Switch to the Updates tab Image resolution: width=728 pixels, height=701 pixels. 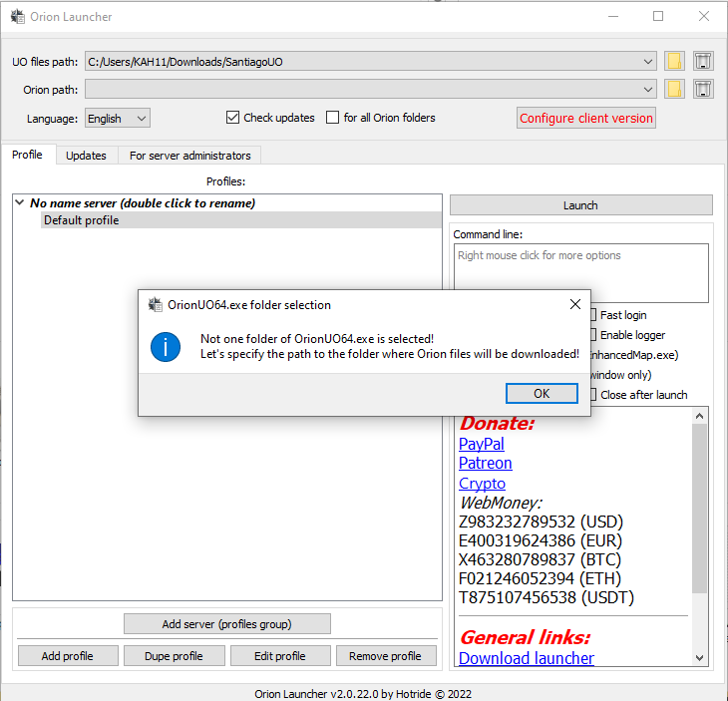(x=86, y=156)
